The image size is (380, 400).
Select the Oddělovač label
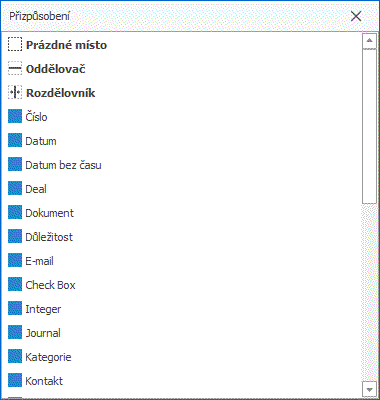(56, 69)
